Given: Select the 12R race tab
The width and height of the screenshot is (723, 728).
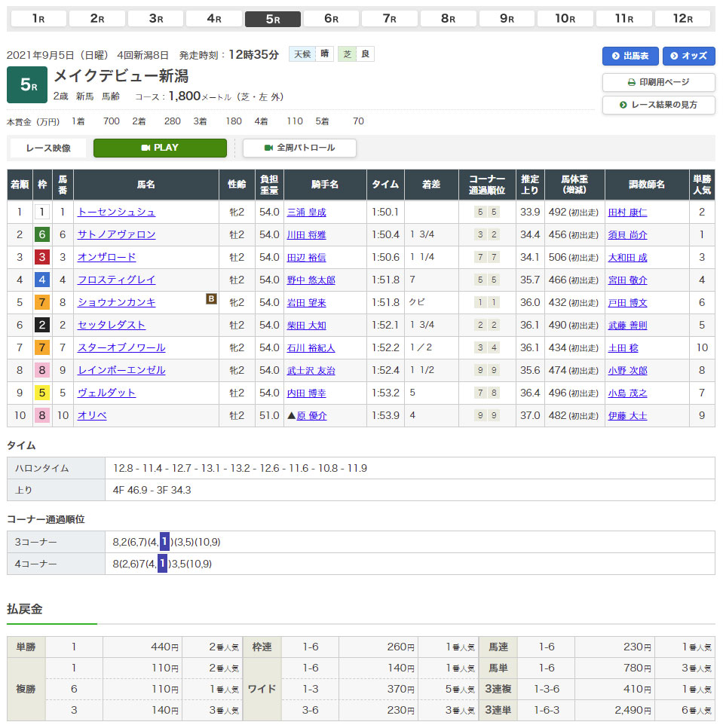Looking at the screenshot, I should [682, 19].
